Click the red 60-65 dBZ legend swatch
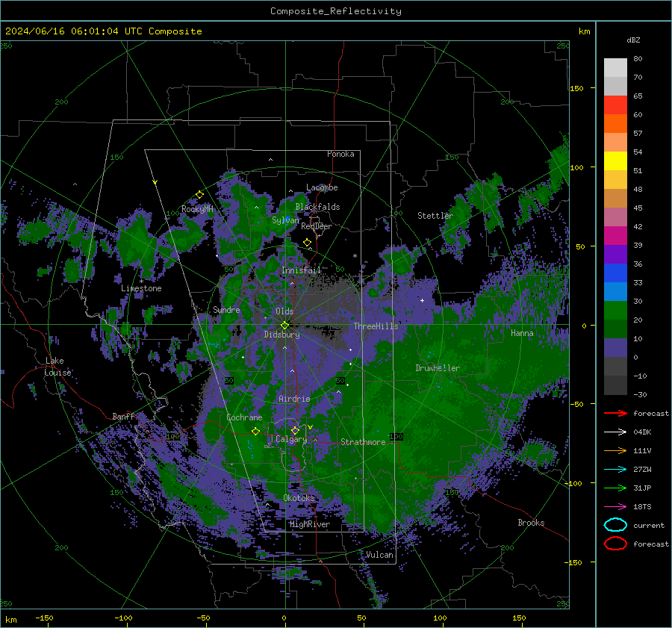 [615, 105]
